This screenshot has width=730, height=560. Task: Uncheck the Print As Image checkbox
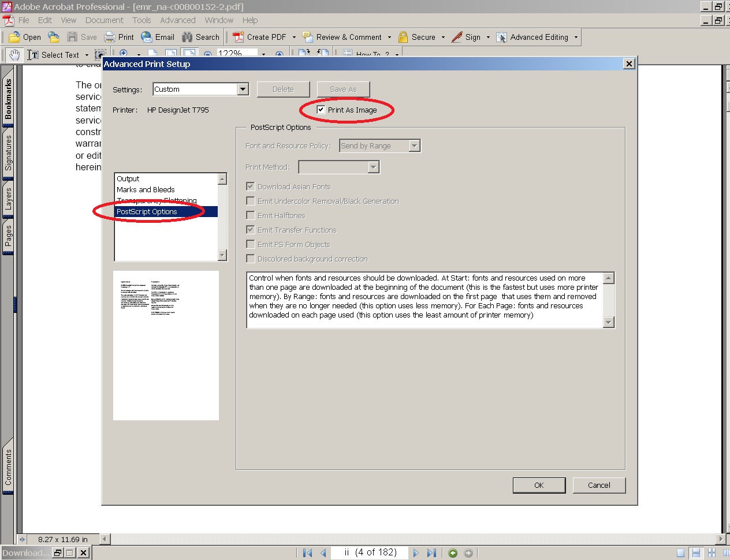(x=321, y=110)
